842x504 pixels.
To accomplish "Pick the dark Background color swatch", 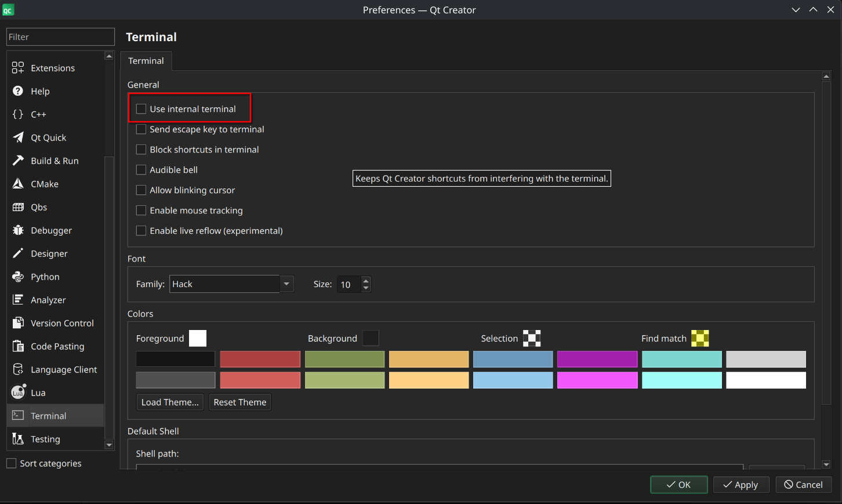I will pos(371,338).
